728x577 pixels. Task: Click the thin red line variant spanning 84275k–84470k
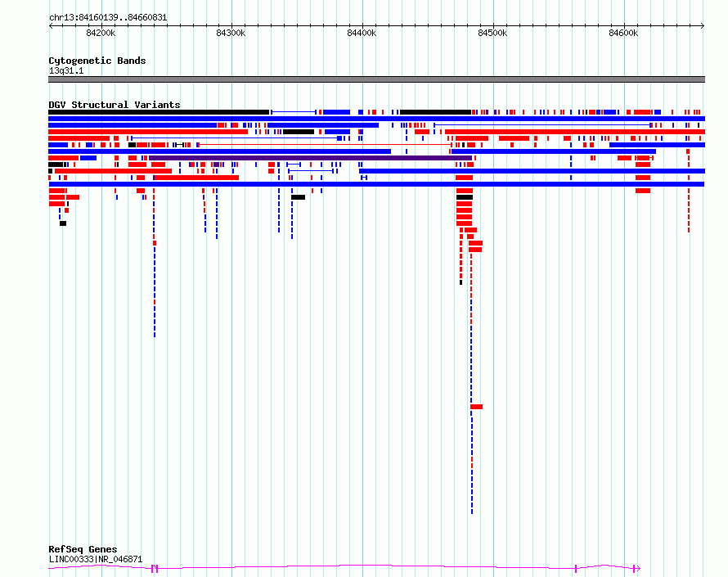pyautogui.click(x=325, y=145)
